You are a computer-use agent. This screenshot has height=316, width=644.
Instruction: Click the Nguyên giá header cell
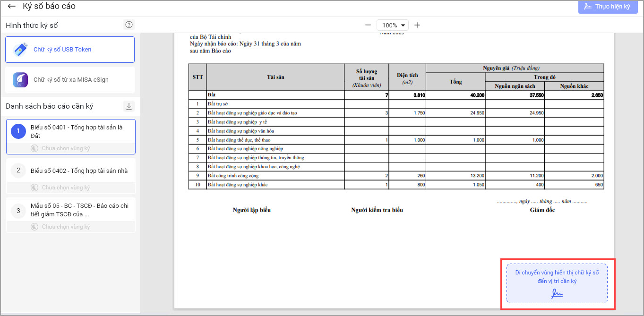point(515,68)
